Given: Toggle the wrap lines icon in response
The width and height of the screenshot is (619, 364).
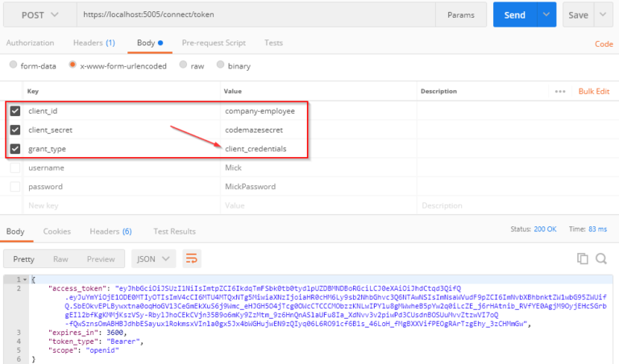Looking at the screenshot, I should pyautogui.click(x=193, y=259).
